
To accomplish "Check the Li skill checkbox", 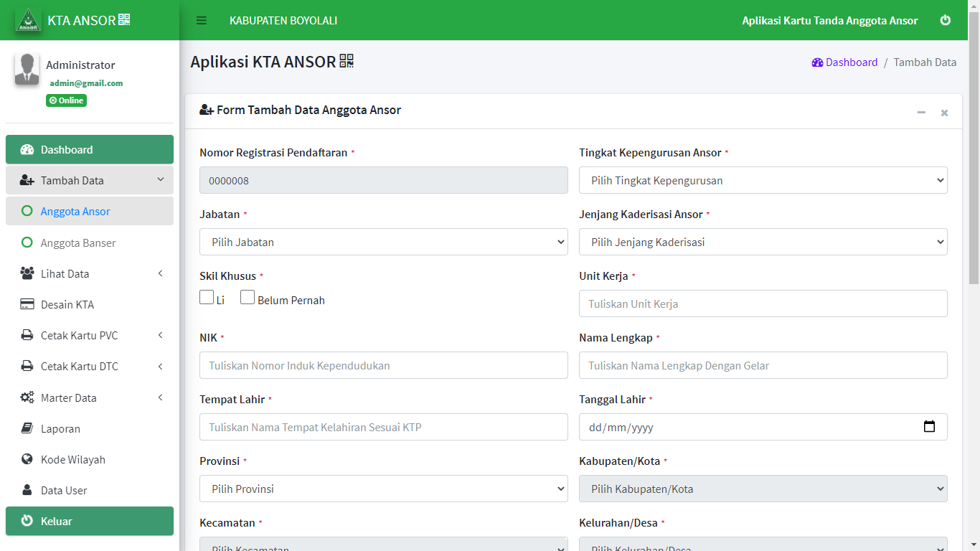I will point(207,298).
